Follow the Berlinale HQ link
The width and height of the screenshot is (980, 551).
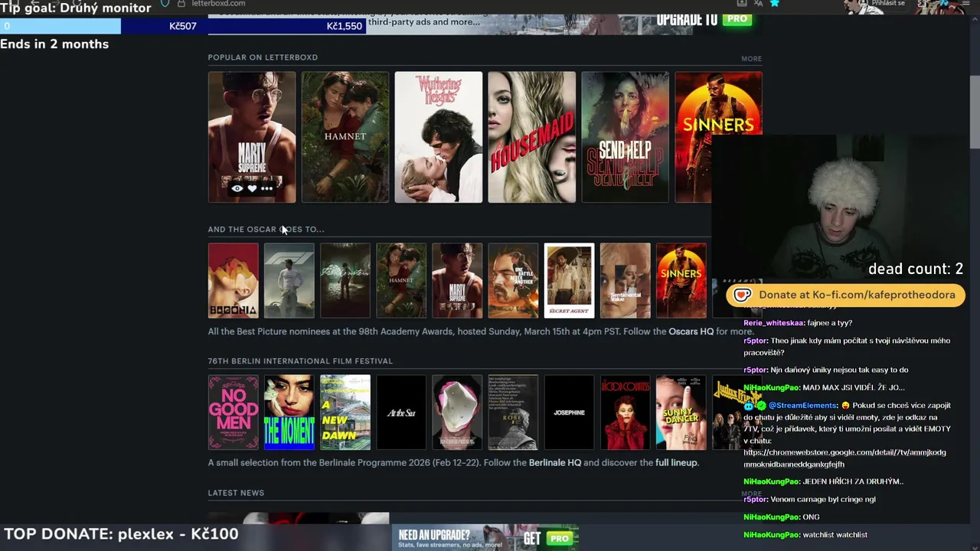click(x=554, y=462)
